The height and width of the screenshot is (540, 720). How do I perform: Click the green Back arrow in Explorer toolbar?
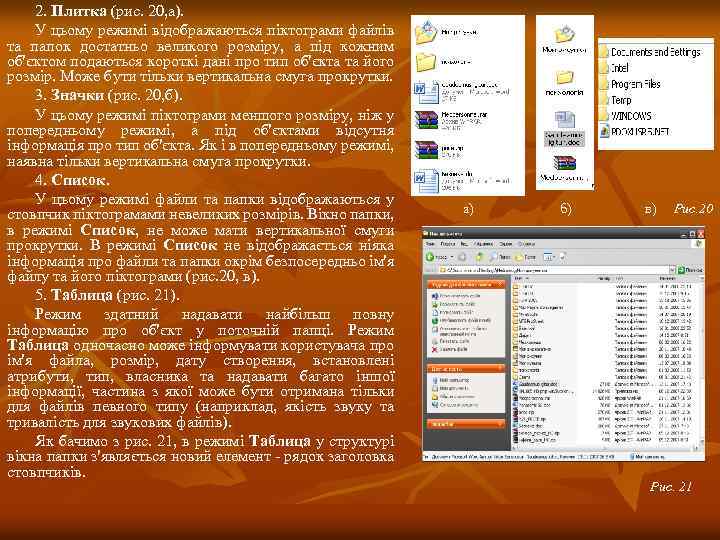430,257
